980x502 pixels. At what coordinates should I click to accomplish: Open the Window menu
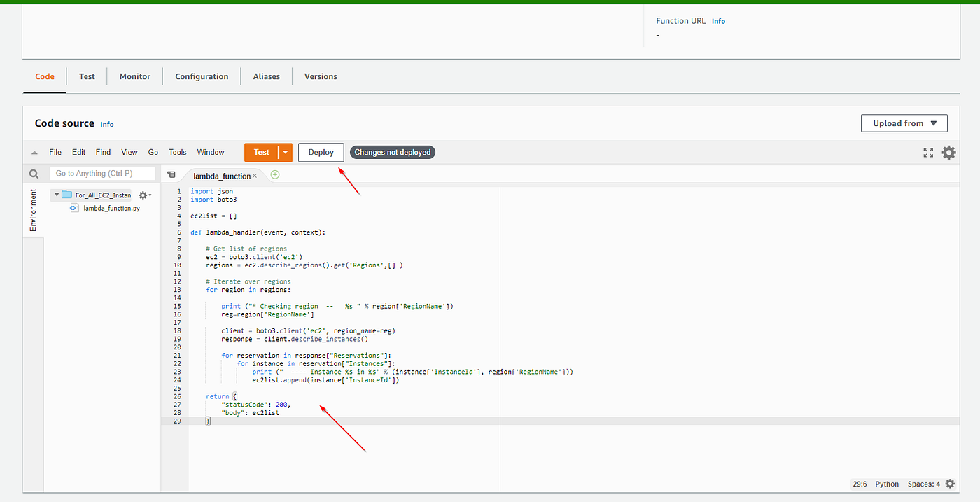point(210,152)
